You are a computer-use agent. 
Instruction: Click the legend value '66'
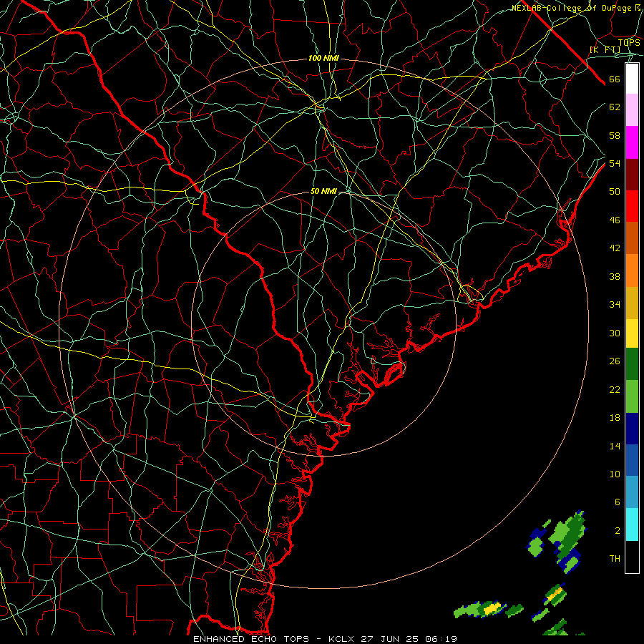(615, 79)
